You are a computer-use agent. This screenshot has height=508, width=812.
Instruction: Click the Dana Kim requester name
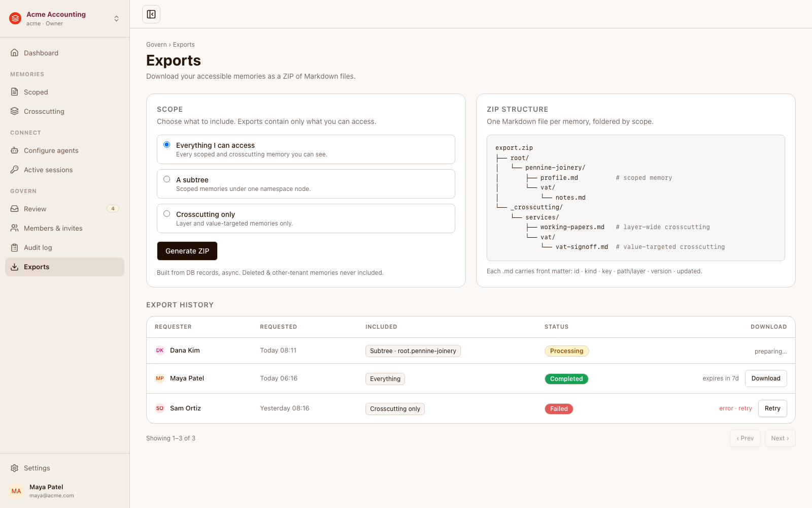(185, 351)
